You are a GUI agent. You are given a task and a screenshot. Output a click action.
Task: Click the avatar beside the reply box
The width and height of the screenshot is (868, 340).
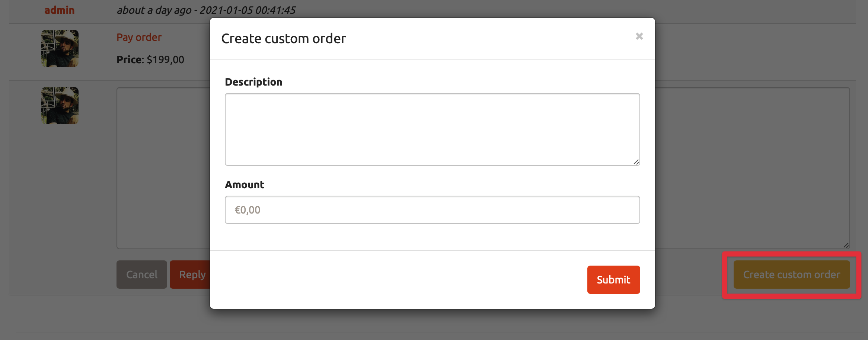click(x=60, y=106)
